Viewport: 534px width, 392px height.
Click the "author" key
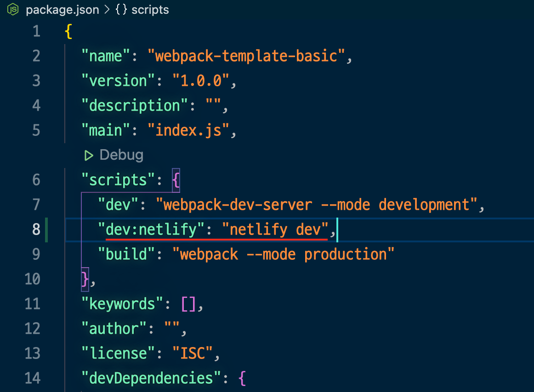114,329
